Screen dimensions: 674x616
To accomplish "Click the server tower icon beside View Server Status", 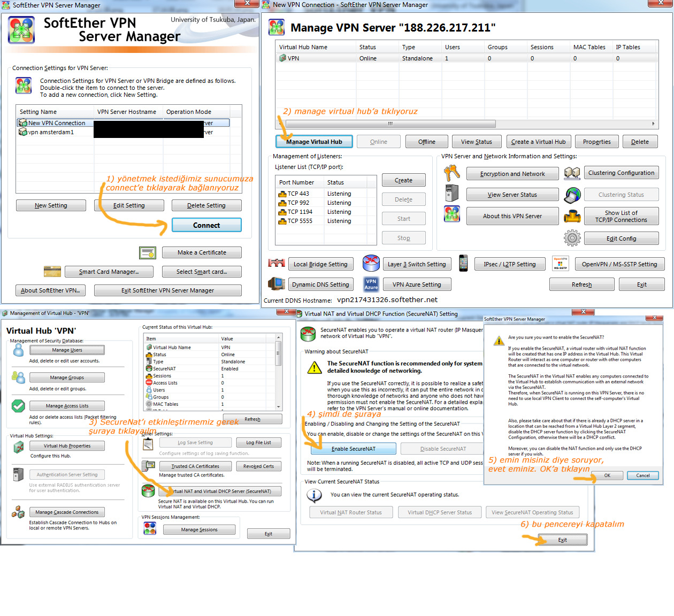I will pyautogui.click(x=452, y=193).
